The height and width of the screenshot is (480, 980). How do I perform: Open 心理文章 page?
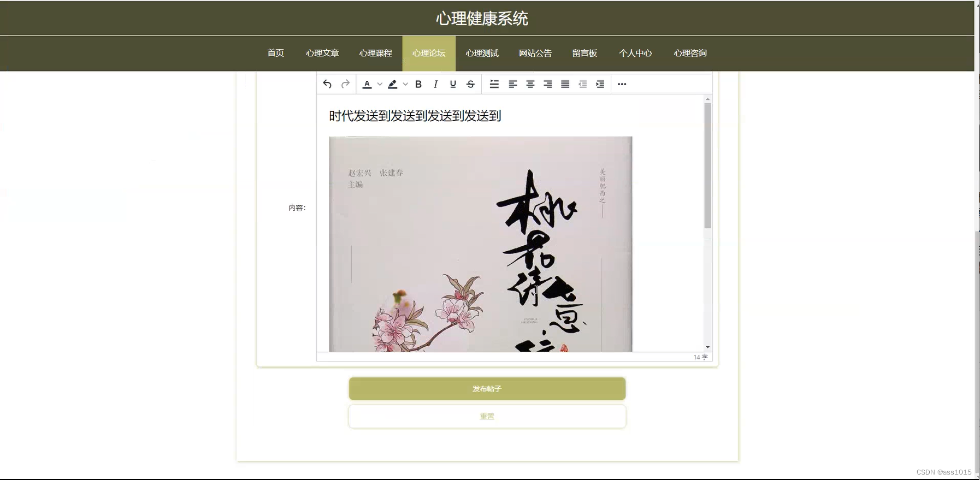322,53
